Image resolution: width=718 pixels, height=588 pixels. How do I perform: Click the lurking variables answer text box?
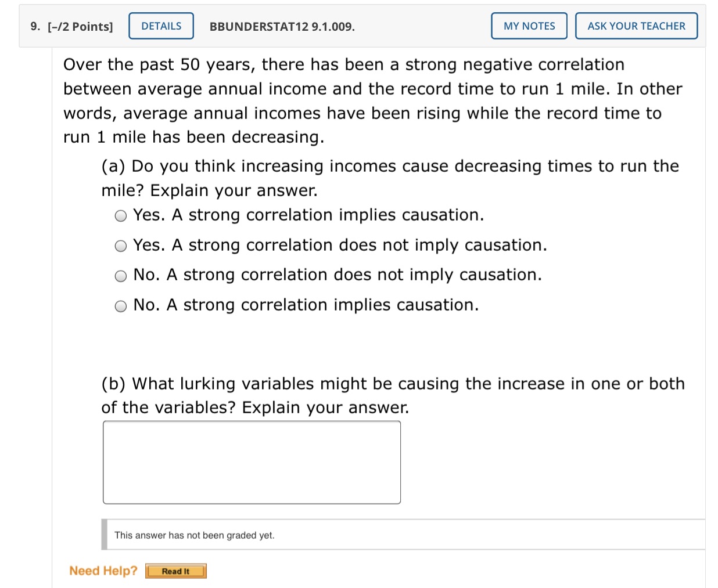(x=252, y=461)
